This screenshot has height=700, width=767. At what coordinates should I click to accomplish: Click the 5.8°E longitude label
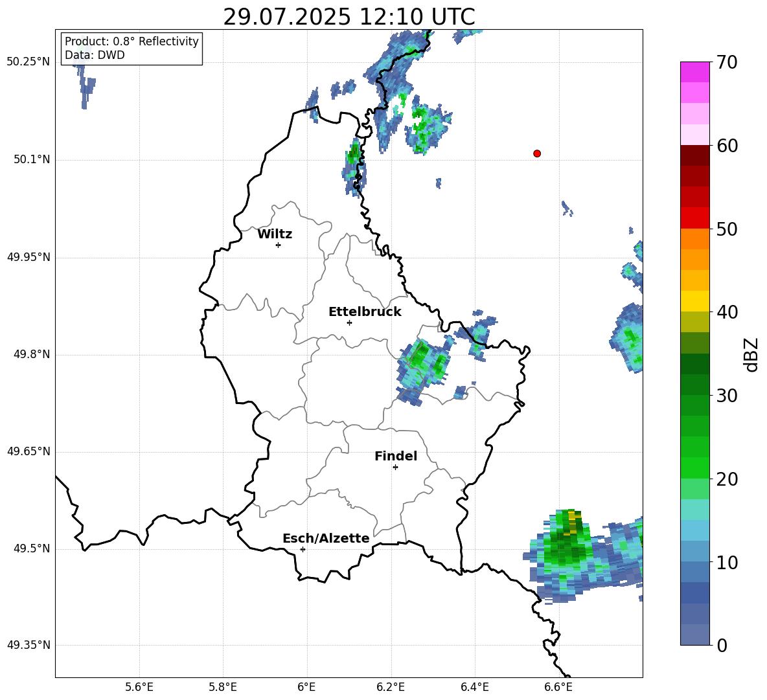[223, 687]
